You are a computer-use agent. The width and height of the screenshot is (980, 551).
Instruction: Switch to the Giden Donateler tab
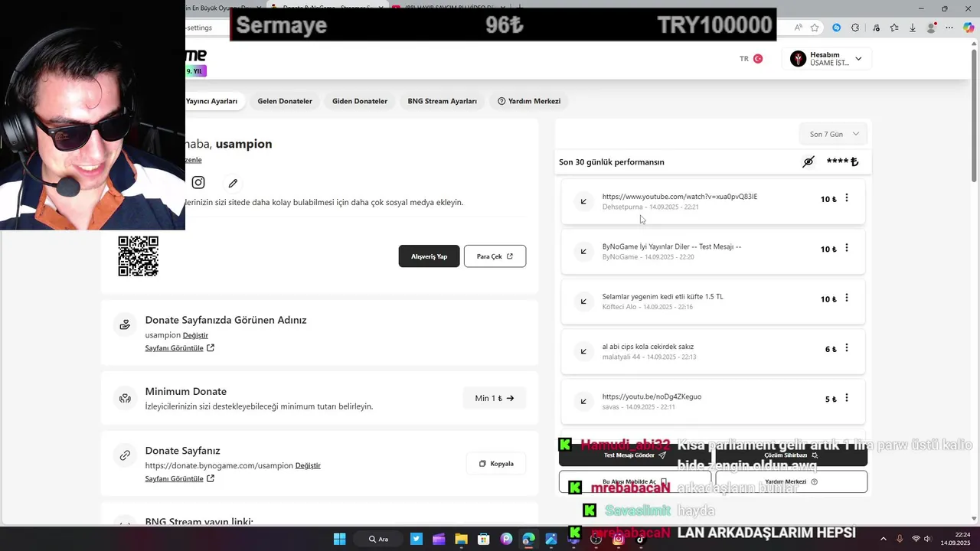(360, 101)
